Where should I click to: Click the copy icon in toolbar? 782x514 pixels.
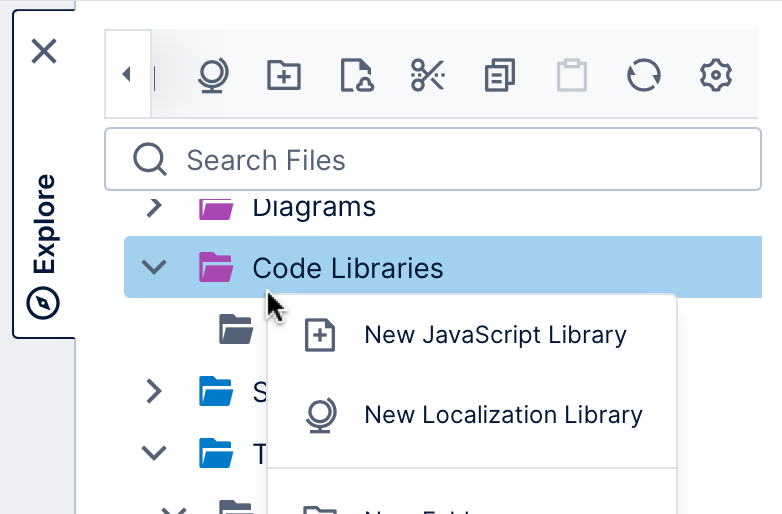tap(500, 76)
